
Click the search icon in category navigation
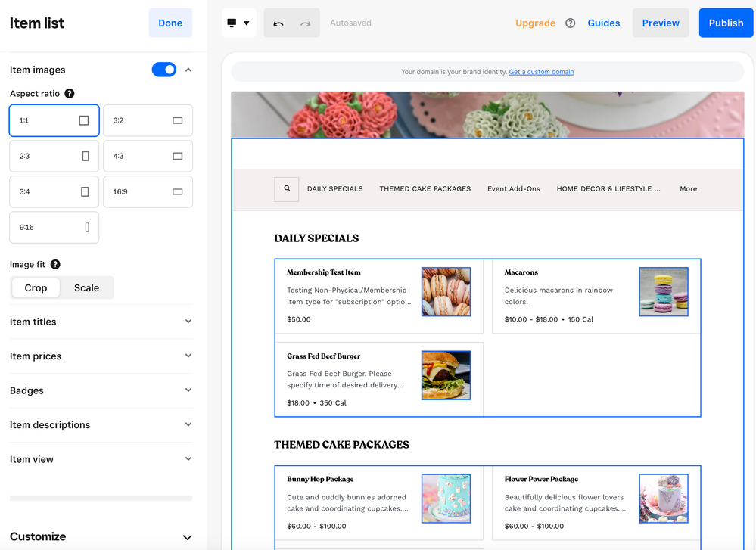click(287, 189)
